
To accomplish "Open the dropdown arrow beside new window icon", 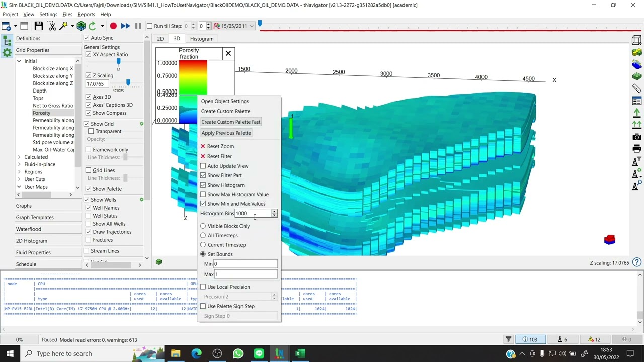I will click(x=15, y=26).
